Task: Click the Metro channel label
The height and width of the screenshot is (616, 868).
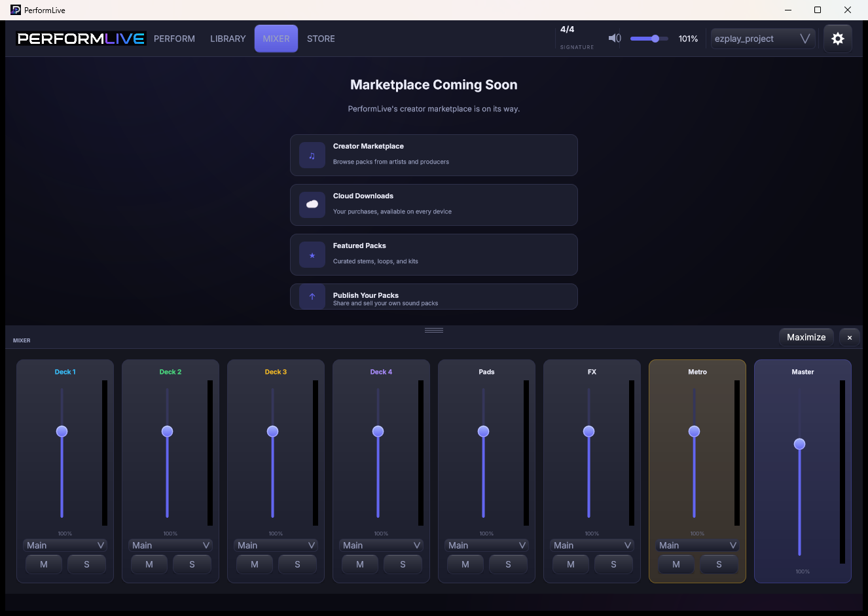Action: pos(698,372)
